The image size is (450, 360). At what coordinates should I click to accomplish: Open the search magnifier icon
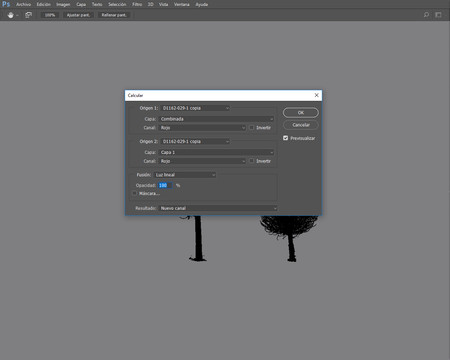[x=426, y=15]
